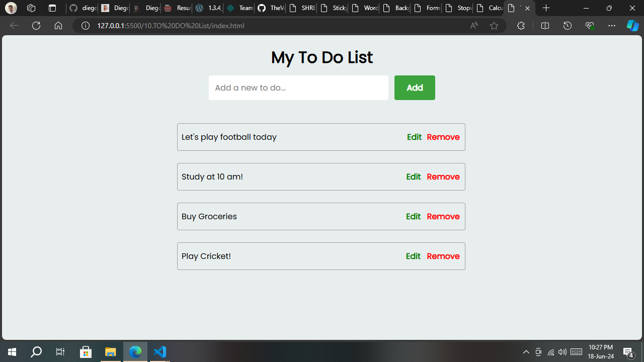Open a new browser tab
The height and width of the screenshot is (362, 644).
546,8
